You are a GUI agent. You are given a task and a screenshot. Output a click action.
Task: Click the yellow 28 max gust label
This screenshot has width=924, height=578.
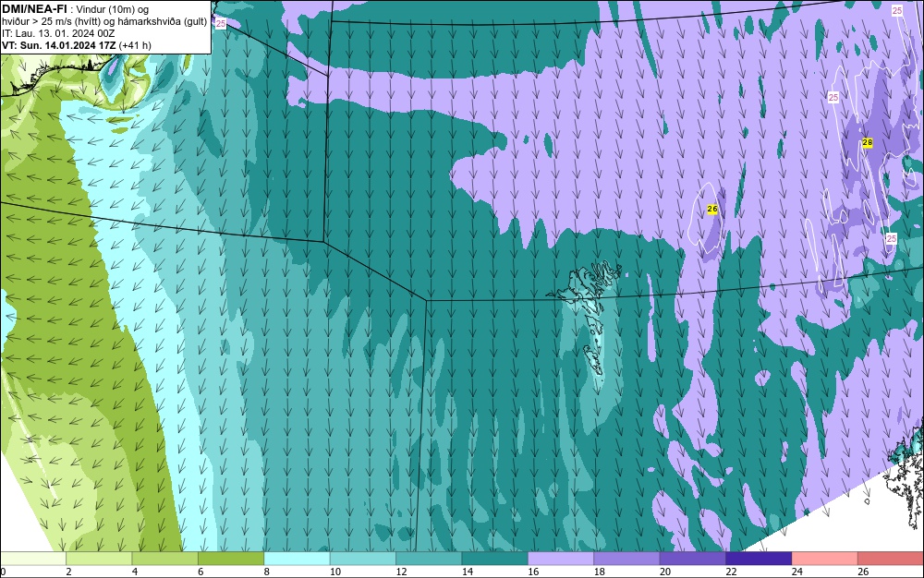[867, 142]
